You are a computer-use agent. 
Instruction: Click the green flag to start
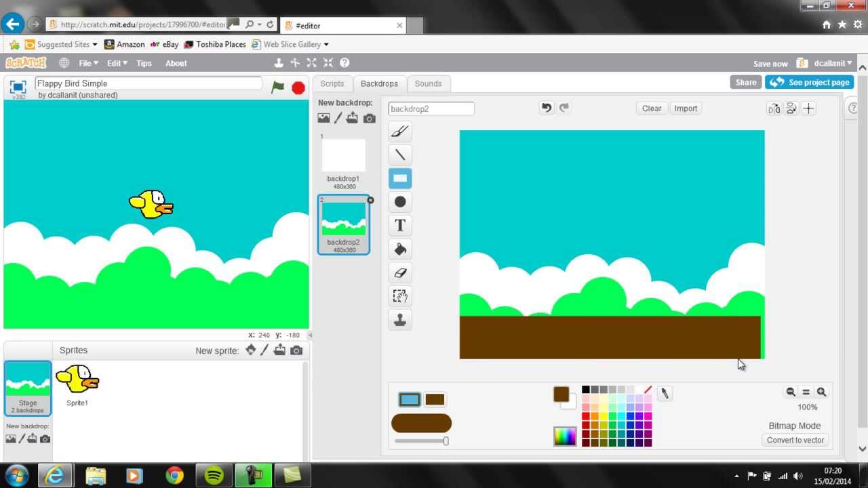(x=277, y=87)
